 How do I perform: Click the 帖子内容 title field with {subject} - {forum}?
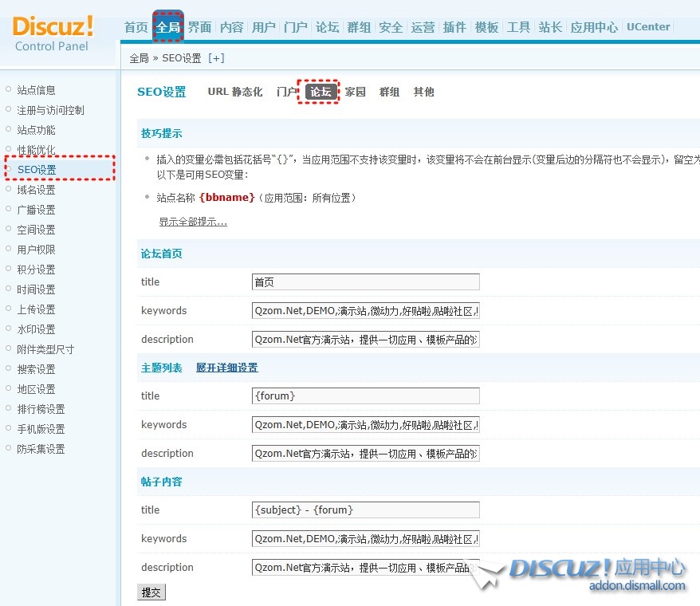click(x=365, y=510)
